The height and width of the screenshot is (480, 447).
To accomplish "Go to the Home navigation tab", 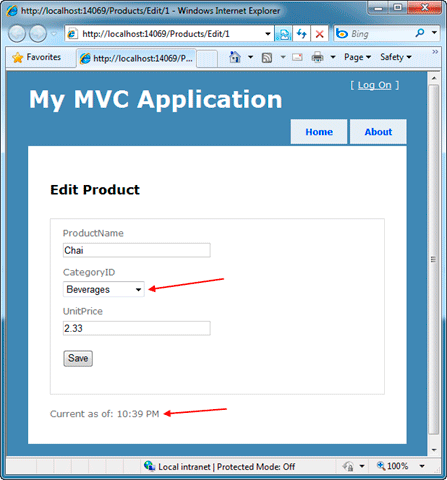I will pyautogui.click(x=319, y=132).
